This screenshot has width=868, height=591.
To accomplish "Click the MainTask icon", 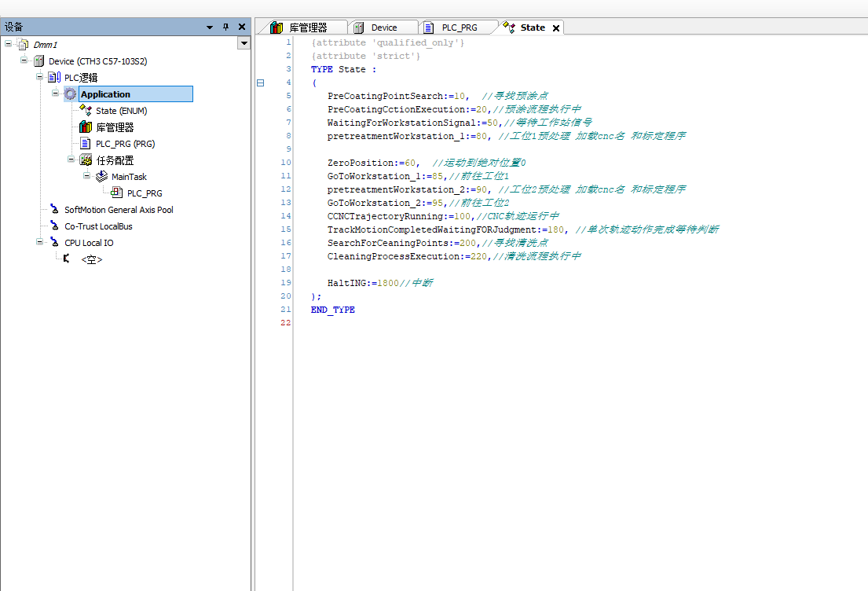I will [x=101, y=176].
